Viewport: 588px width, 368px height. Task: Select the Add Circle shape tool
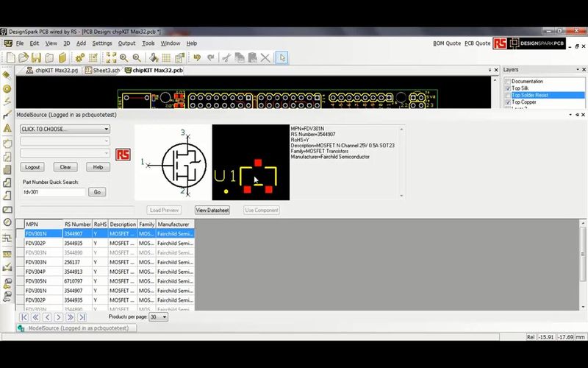pyautogui.click(x=7, y=222)
